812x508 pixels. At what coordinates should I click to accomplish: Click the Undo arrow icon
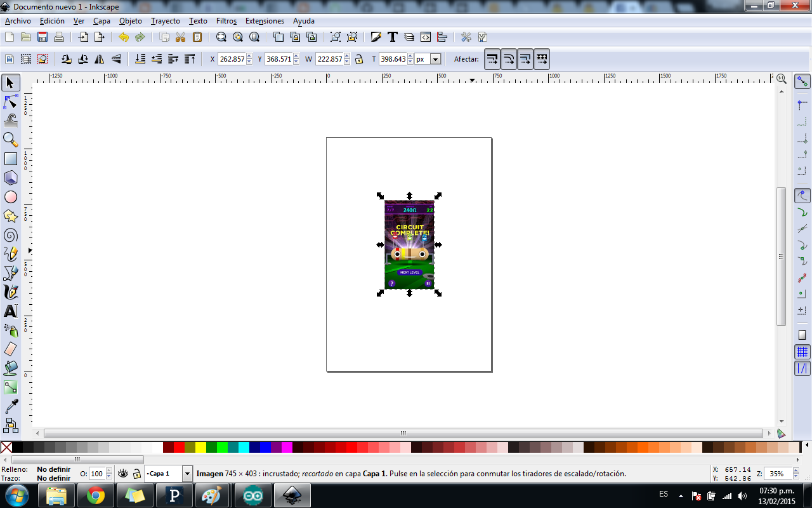click(x=123, y=37)
